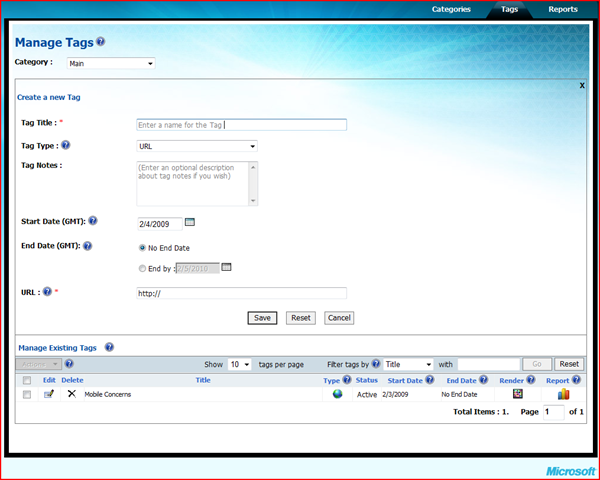Toggle the select-all checkbox in table header
The width and height of the screenshot is (600, 480).
(27, 380)
